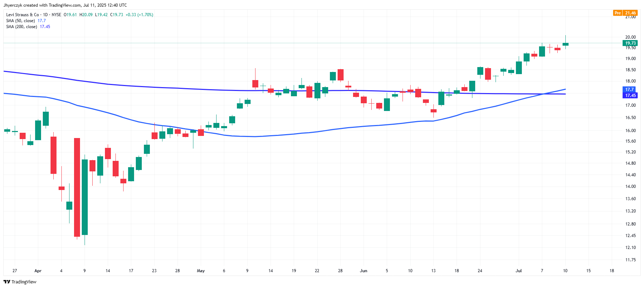Click the 18 date label after Jul 15

(x=612, y=271)
